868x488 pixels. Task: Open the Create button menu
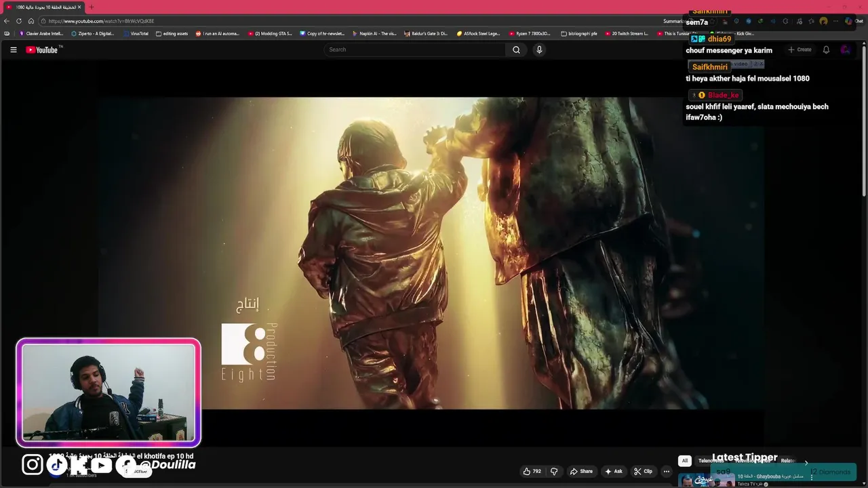point(800,49)
